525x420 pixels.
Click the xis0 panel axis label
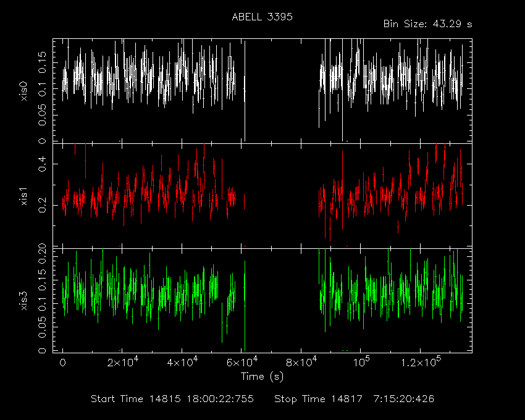coord(23,91)
